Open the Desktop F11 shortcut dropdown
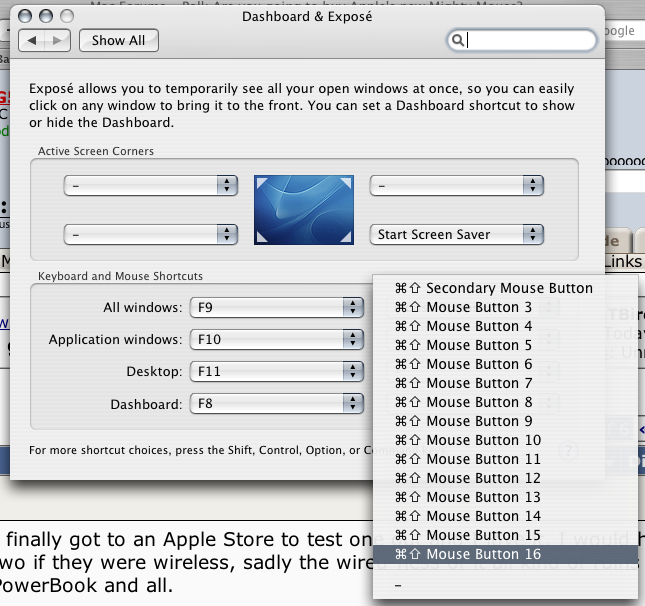Screen dimensions: 645x606 point(277,371)
